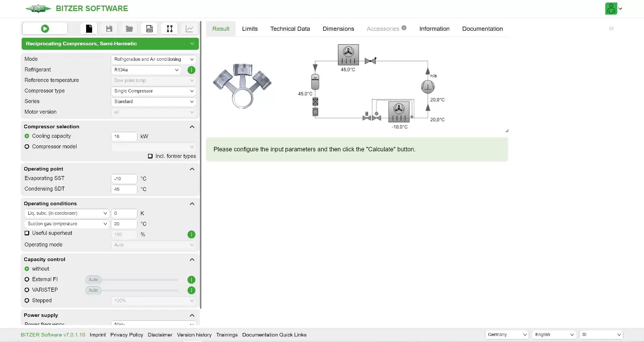644x342 pixels.
Task: Collapse the Operating point section
Action: (x=192, y=169)
